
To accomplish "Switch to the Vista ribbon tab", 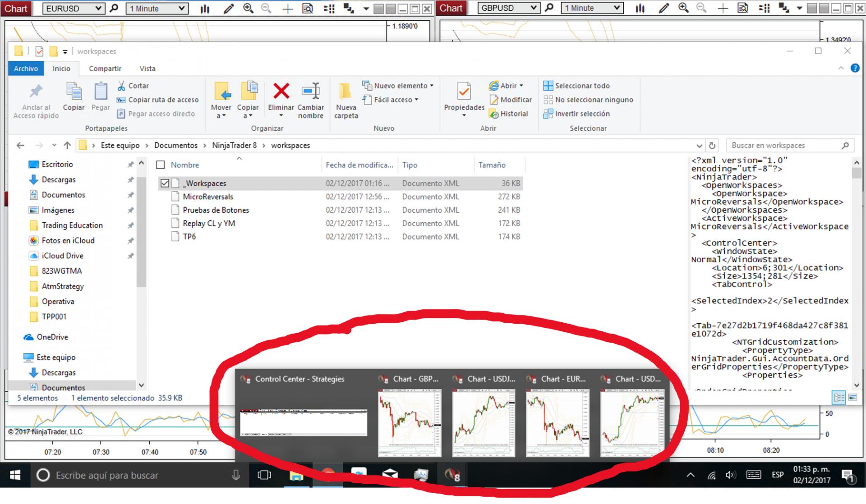I will [x=147, y=69].
